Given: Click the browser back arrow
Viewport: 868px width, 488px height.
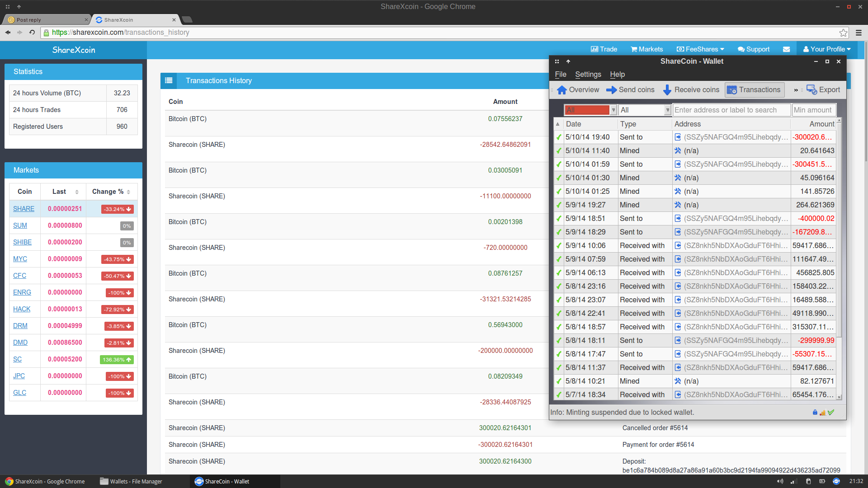Looking at the screenshot, I should 8,33.
